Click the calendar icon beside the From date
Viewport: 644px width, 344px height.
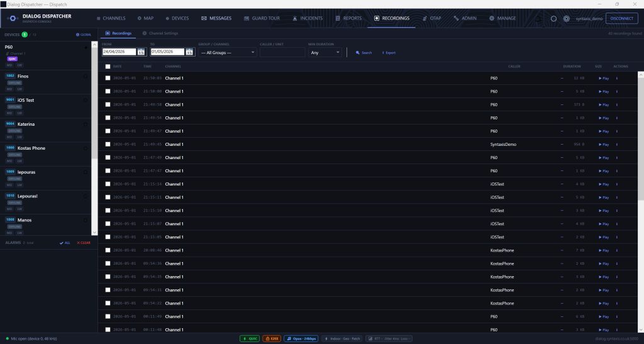coord(141,52)
